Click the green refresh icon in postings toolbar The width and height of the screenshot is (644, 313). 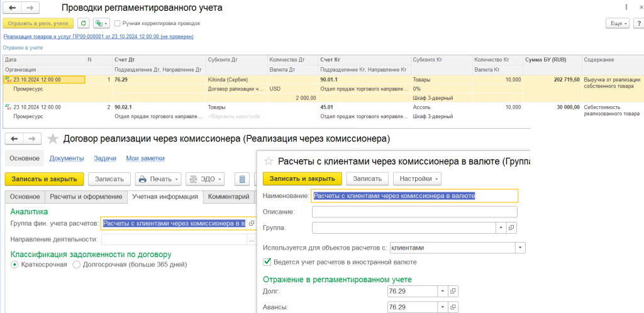coord(83,23)
